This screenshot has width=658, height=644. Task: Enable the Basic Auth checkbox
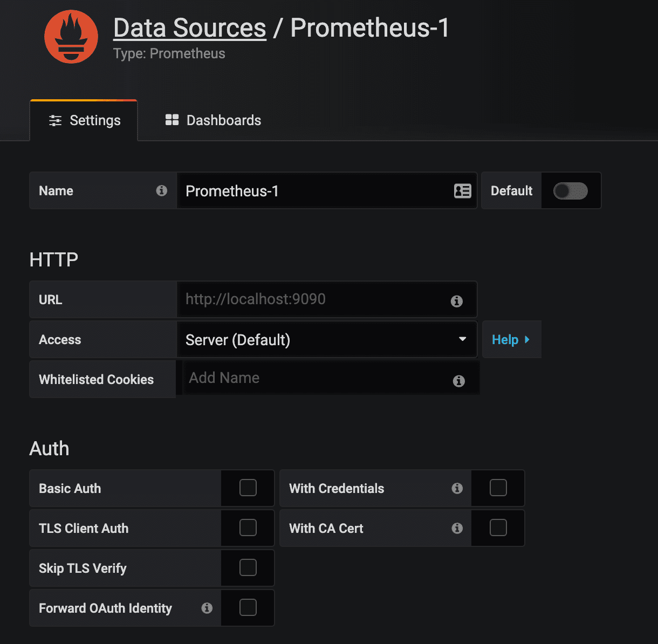click(x=248, y=488)
